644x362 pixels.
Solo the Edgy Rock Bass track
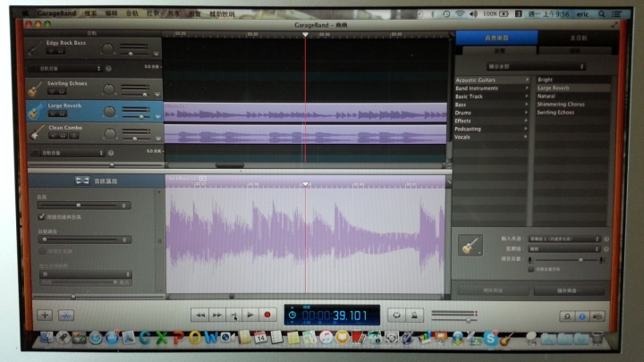[60, 51]
